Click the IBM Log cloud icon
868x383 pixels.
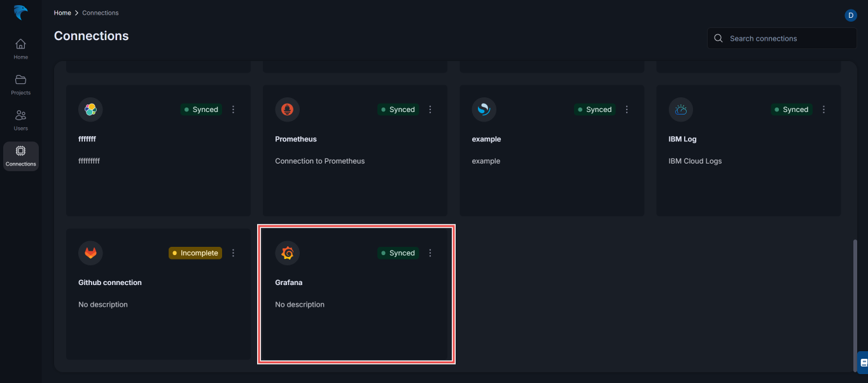tap(680, 109)
